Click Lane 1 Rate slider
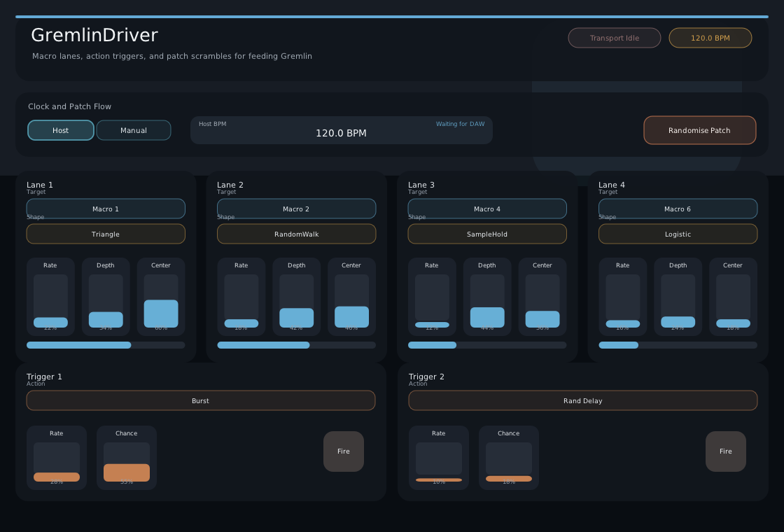Screen dimensions: 784x532 (x=50, y=300)
